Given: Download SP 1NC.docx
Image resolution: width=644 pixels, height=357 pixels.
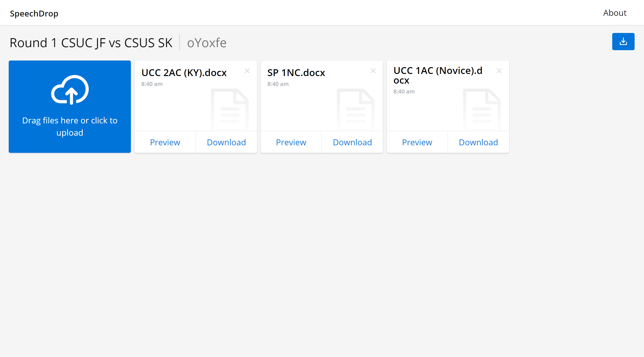Looking at the screenshot, I should pyautogui.click(x=352, y=142).
